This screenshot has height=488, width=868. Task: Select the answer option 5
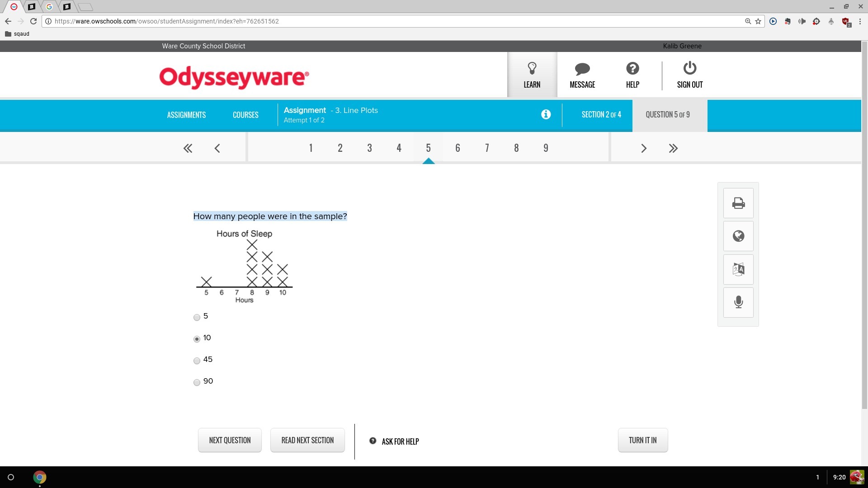point(197,317)
